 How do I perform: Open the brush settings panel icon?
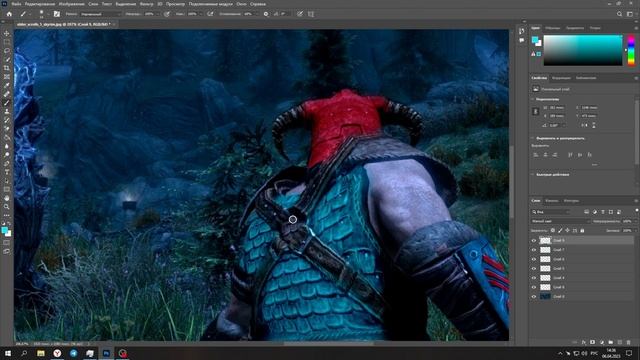(x=57, y=14)
